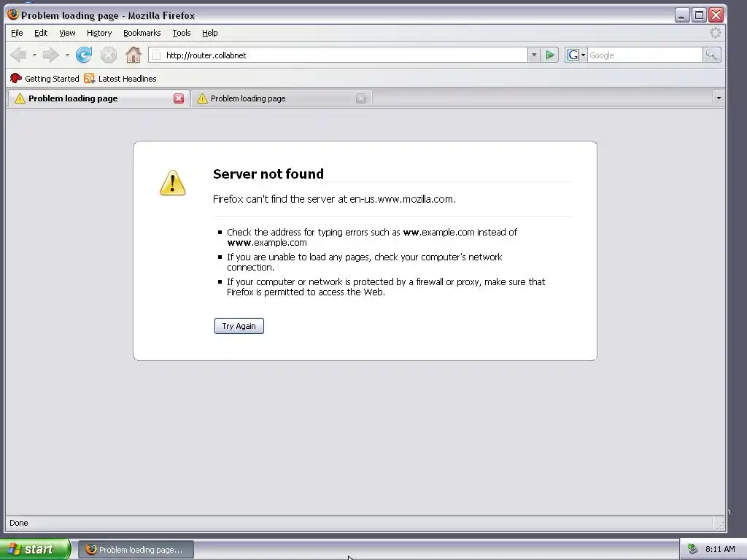Click the Getting Started bookmark icon
Image resolution: width=747 pixels, height=560 pixels.
(x=16, y=78)
